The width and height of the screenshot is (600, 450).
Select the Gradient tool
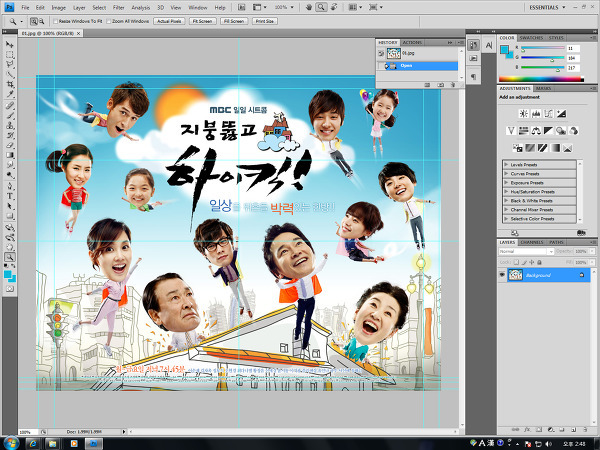tap(10, 155)
